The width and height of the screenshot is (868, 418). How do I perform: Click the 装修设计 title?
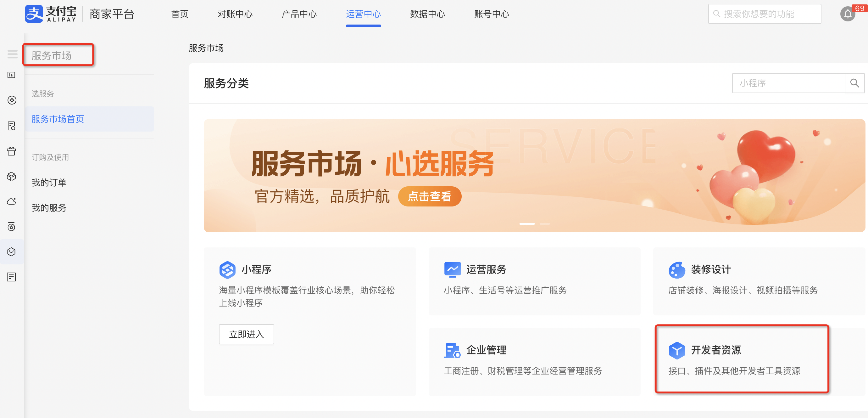pos(711,269)
